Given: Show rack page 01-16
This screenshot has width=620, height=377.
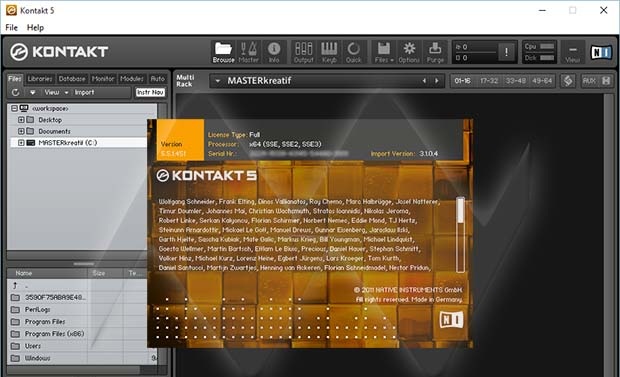Looking at the screenshot, I should click(x=462, y=81).
